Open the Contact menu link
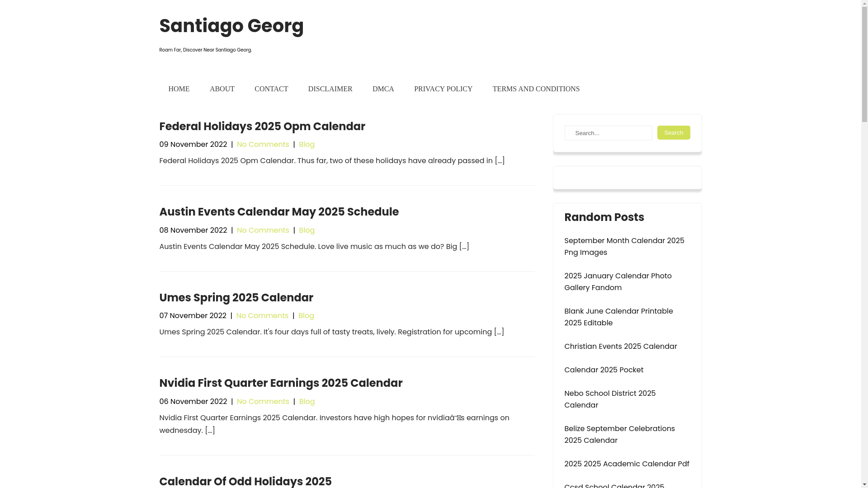The height and width of the screenshot is (488, 868). coord(271,89)
